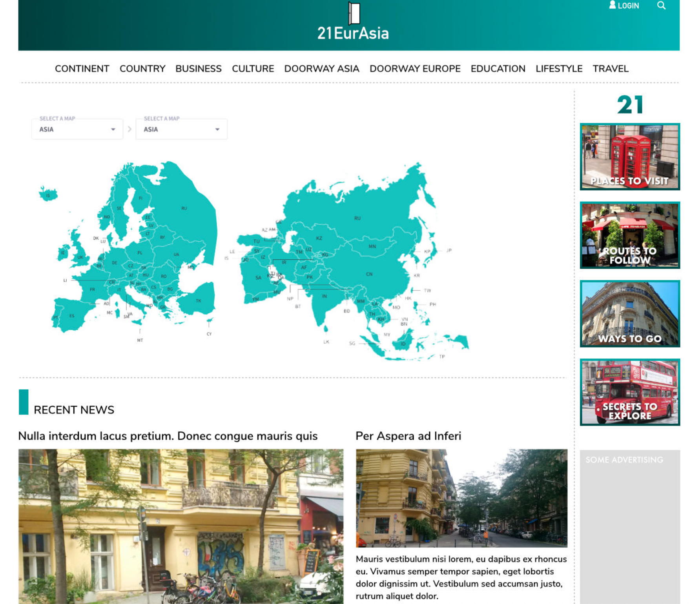
Task: Open the Secrets to Explore bus tile
Action: (x=630, y=392)
